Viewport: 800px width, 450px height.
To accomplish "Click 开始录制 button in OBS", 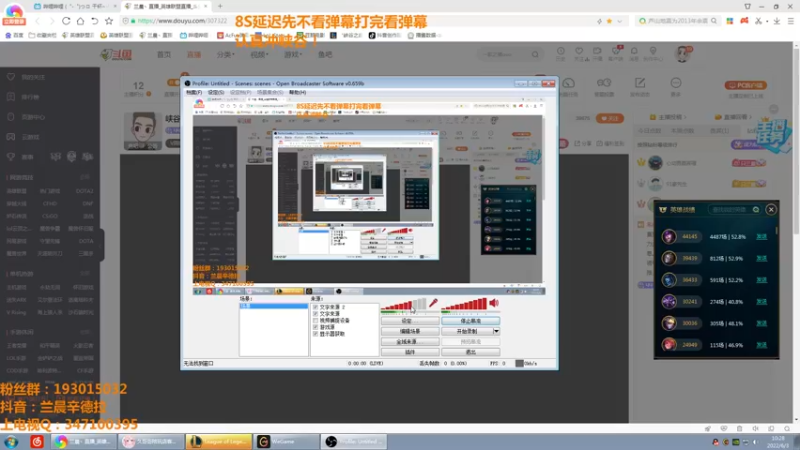I will [x=467, y=331].
